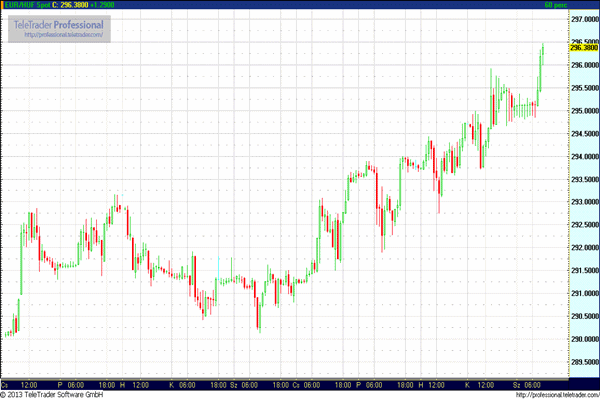Select the 60 perc interval label
Image resolution: width=600 pixels, height=400 pixels.
[582, 6]
